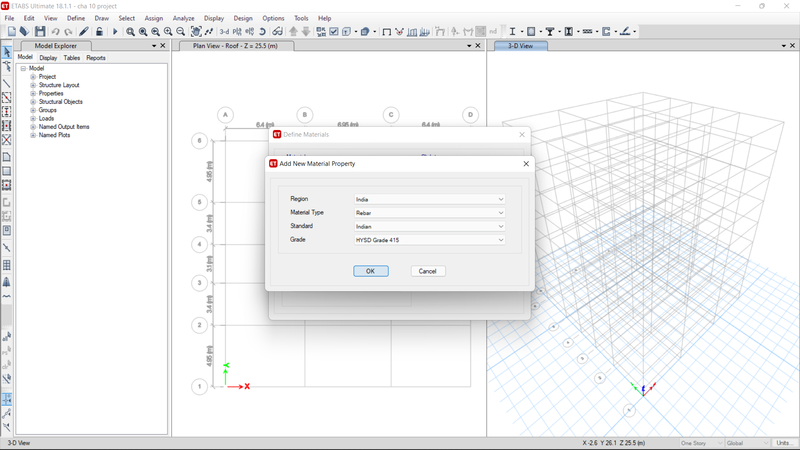This screenshot has height=450, width=800.
Task: Click the rotate 3D view icon
Action: [x=262, y=32]
